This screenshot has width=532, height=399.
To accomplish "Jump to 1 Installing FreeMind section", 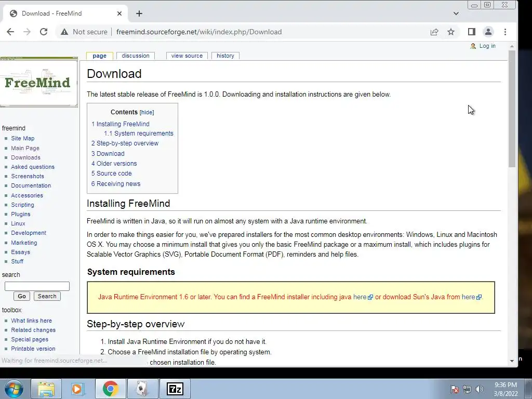I will (x=121, y=124).
